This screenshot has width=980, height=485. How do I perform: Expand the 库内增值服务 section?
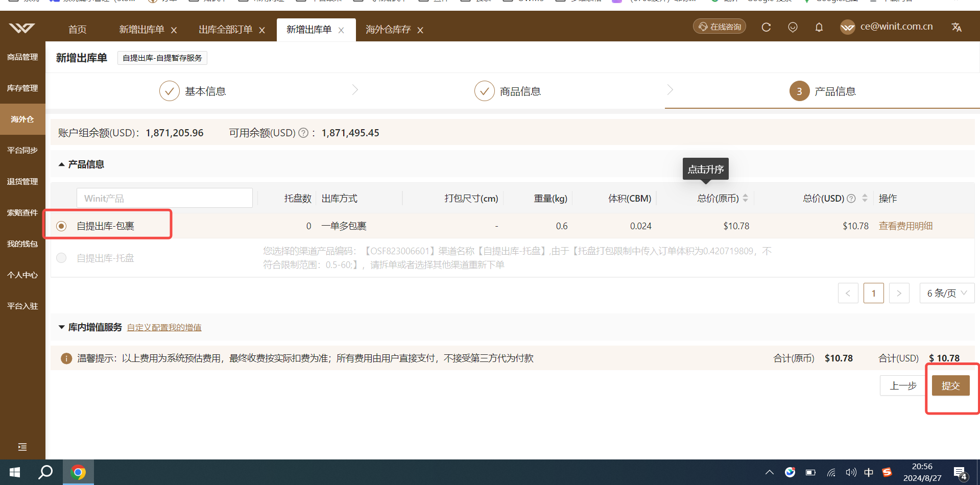(61, 327)
